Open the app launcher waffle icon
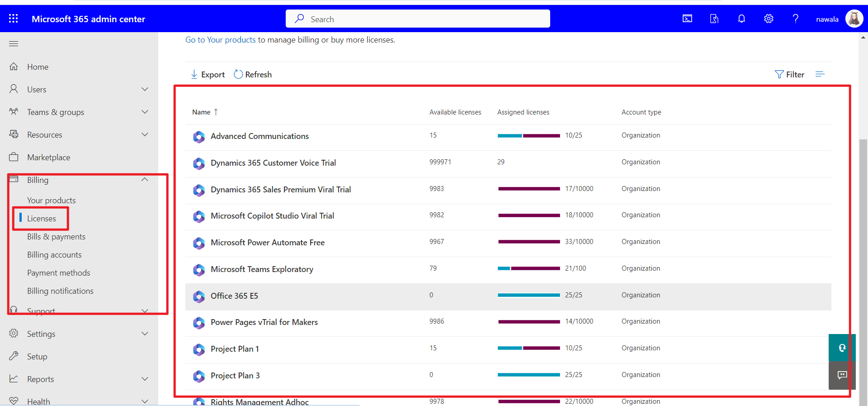Viewport: 868px width, 406px height. 14,19
